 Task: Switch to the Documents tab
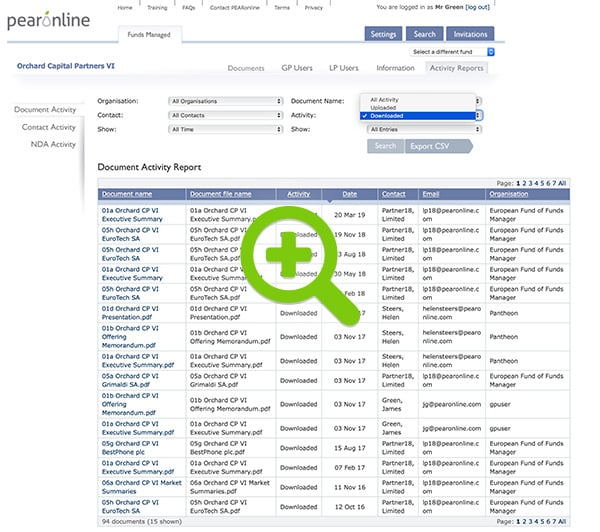246,68
